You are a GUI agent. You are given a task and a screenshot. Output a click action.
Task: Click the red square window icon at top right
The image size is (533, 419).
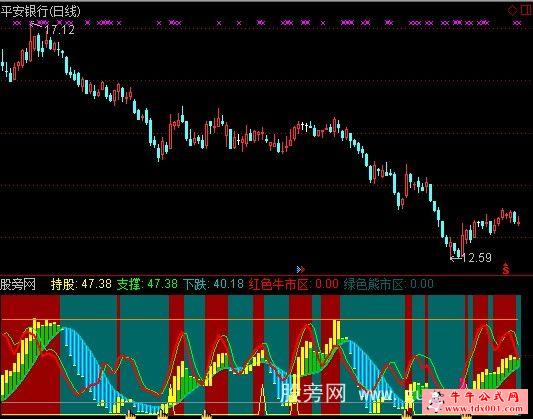(526, 10)
